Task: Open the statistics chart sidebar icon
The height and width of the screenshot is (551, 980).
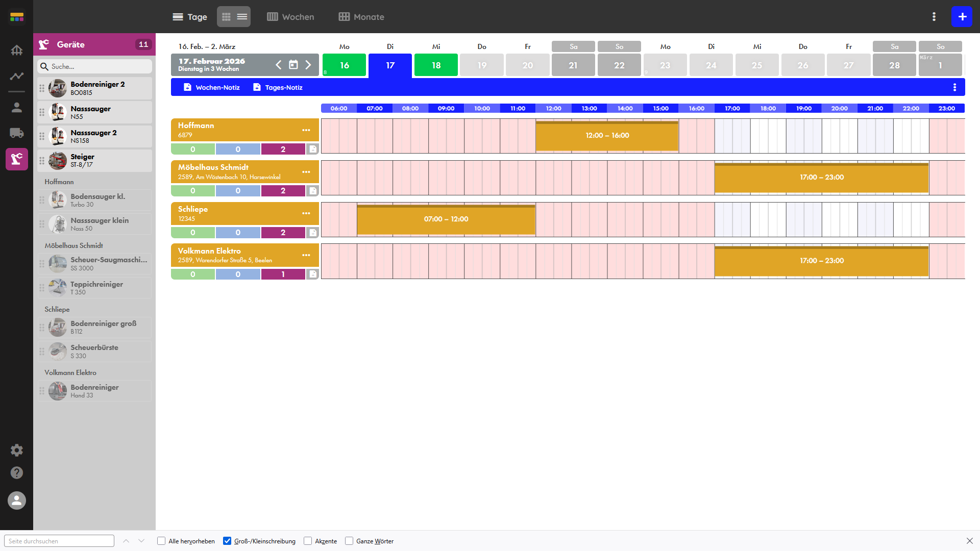Action: [x=16, y=76]
